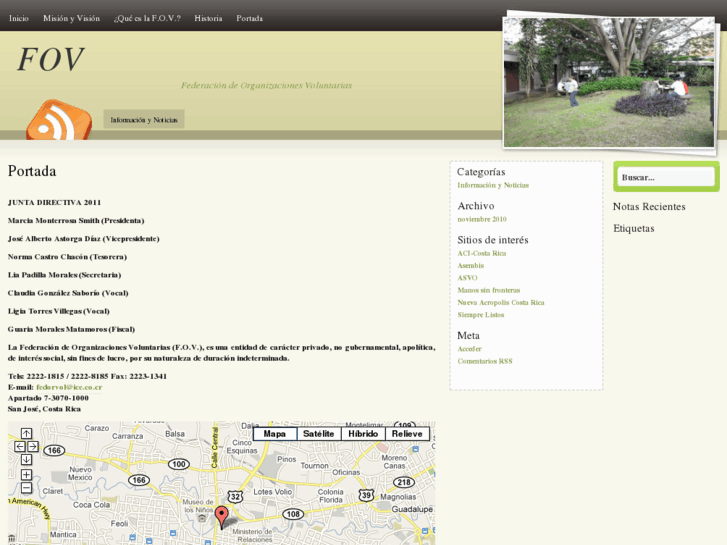Focus the Buscar search field

pyautogui.click(x=666, y=177)
